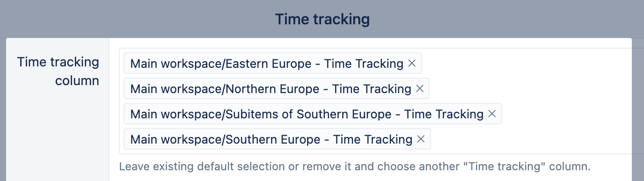
Task: Click the Time tracking dialog title
Action: pos(322,19)
